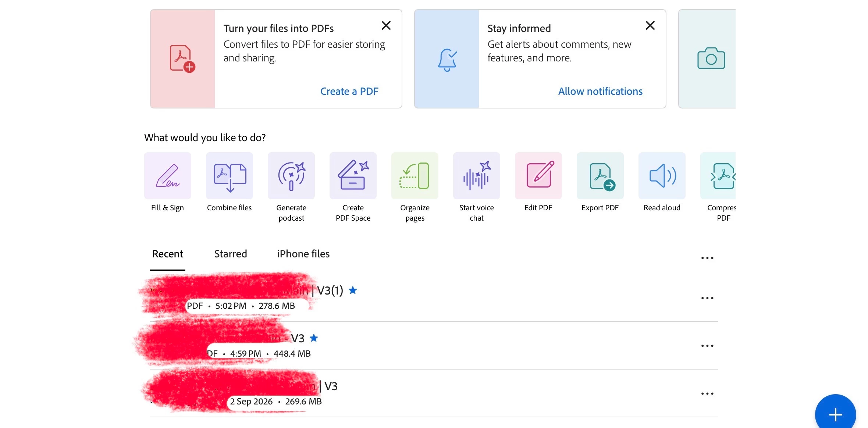Click Allow notifications link

point(600,91)
